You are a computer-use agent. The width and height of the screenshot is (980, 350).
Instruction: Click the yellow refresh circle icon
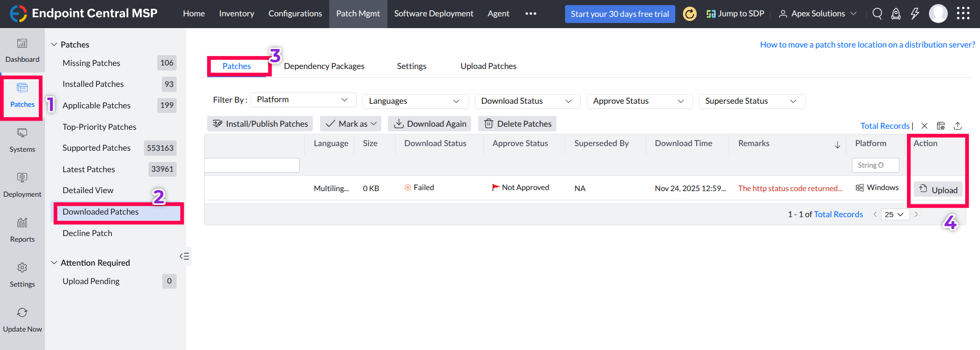click(x=690, y=14)
